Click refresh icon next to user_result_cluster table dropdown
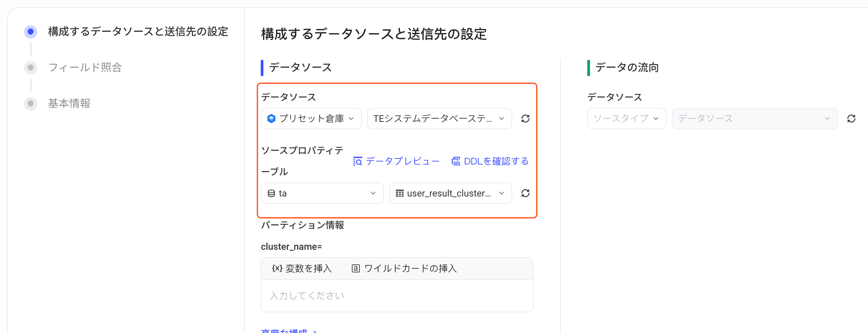This screenshot has width=868, height=333. coord(525,193)
